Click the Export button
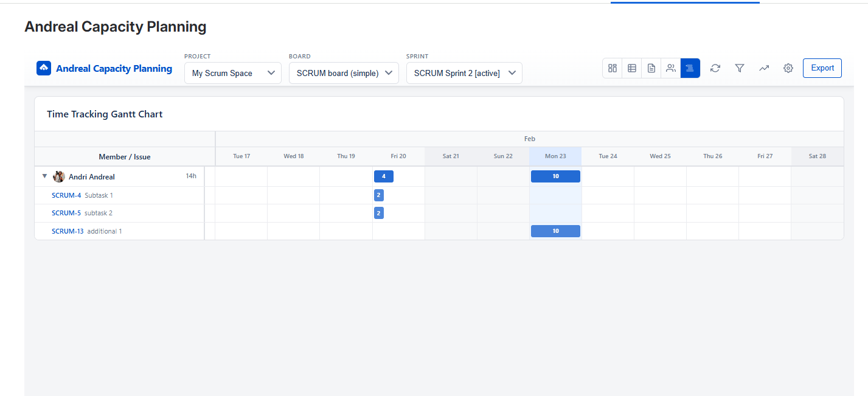The height and width of the screenshot is (396, 868). click(822, 68)
